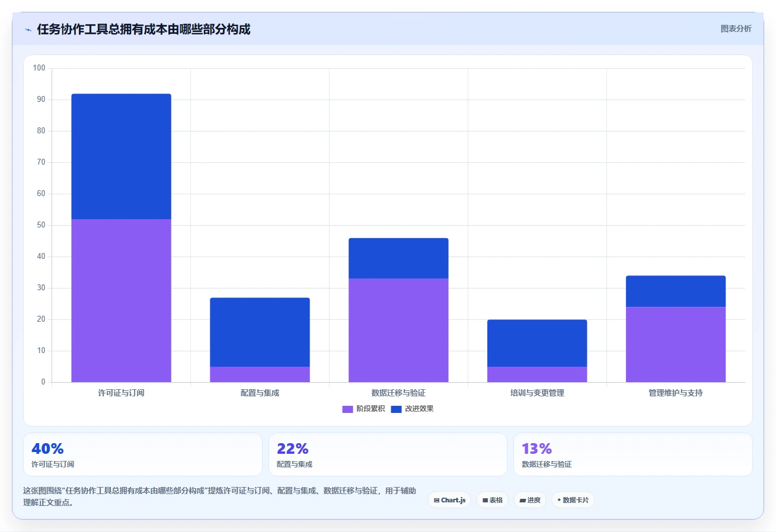Click the lightning icon beside the chart title
This screenshot has width=776, height=532.
[28, 29]
